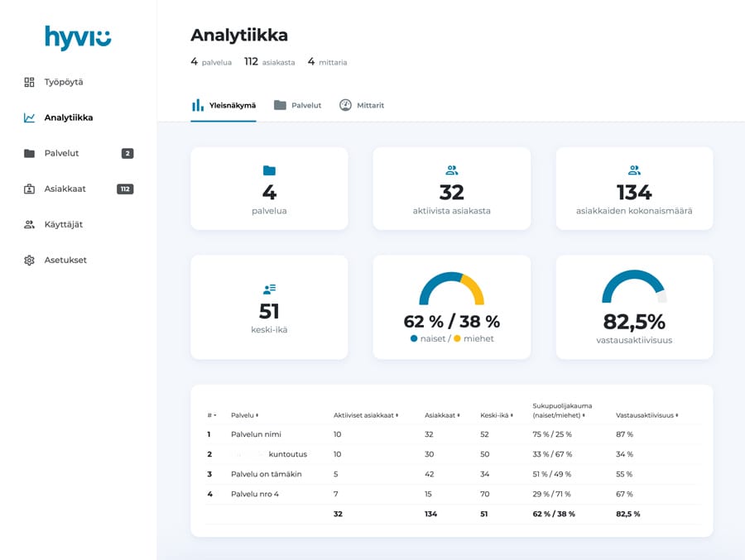The height and width of the screenshot is (560, 745).
Task: Click the folder icon on palvelua card
Action: click(269, 170)
